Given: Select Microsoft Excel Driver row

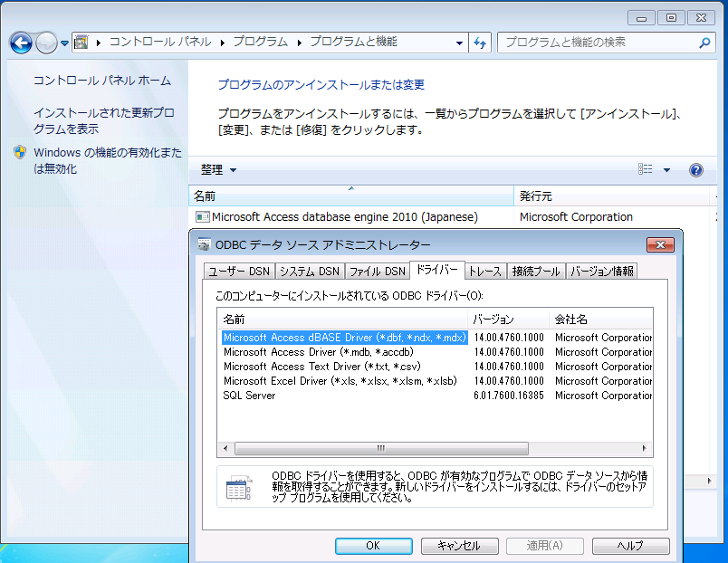Looking at the screenshot, I should tap(340, 380).
